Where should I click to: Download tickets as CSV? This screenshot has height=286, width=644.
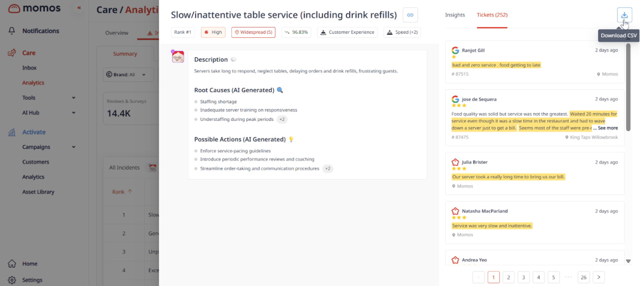click(624, 15)
